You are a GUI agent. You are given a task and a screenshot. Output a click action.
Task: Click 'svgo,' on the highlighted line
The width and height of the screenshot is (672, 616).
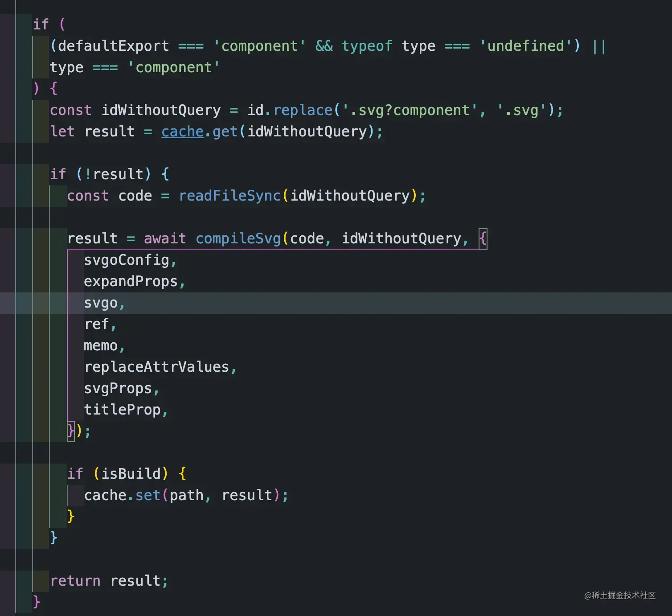pyautogui.click(x=104, y=303)
